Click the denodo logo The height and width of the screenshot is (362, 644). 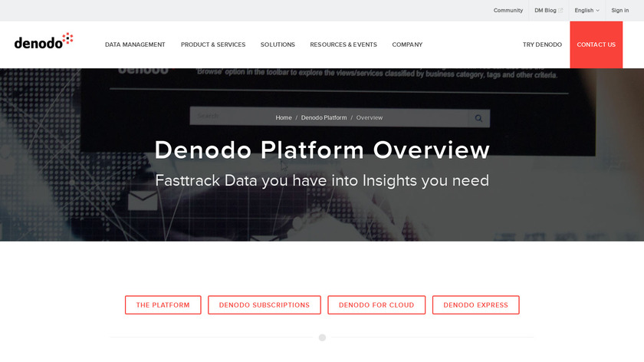[x=44, y=41]
